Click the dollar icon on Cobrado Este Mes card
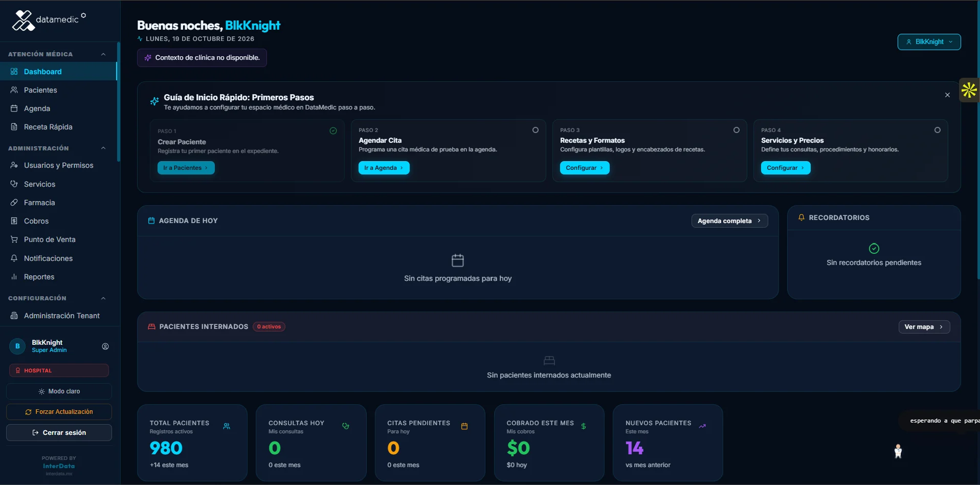The image size is (980, 485). click(584, 426)
